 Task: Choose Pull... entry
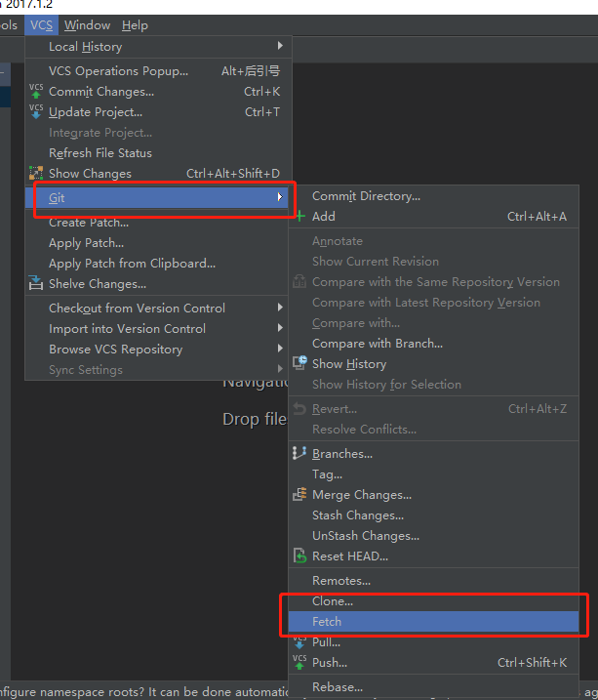coord(433,642)
